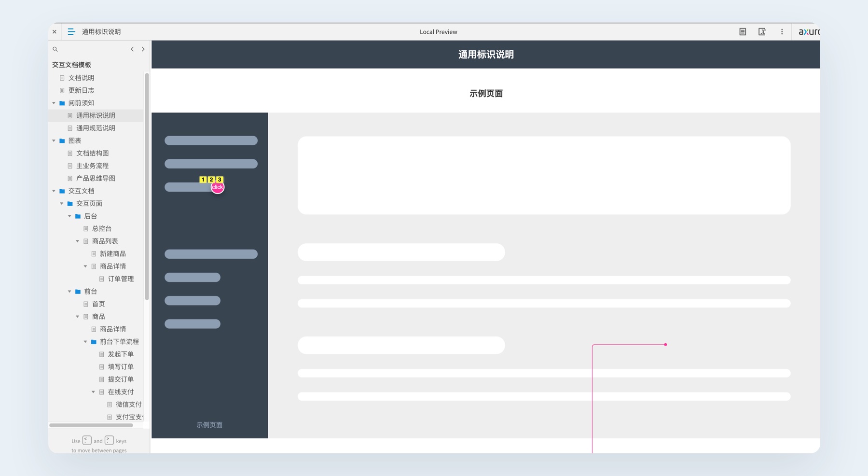Open the page notes panel icon
The width and height of the screenshot is (868, 476).
pyautogui.click(x=743, y=32)
